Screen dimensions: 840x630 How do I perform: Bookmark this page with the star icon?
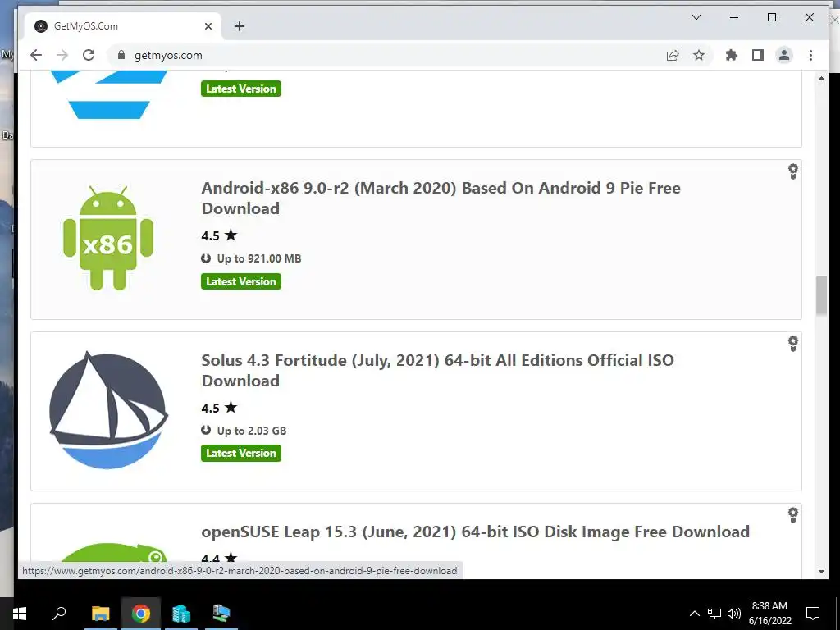coord(699,55)
